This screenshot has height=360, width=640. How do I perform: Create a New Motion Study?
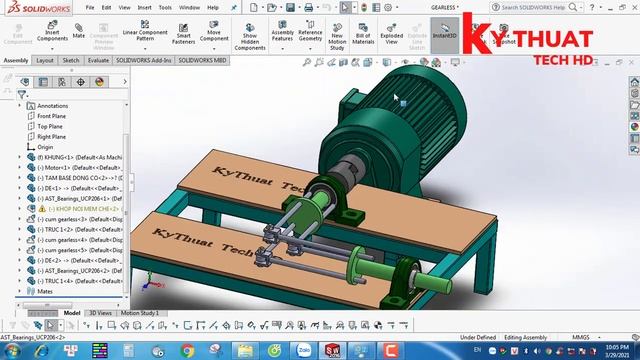(x=337, y=37)
